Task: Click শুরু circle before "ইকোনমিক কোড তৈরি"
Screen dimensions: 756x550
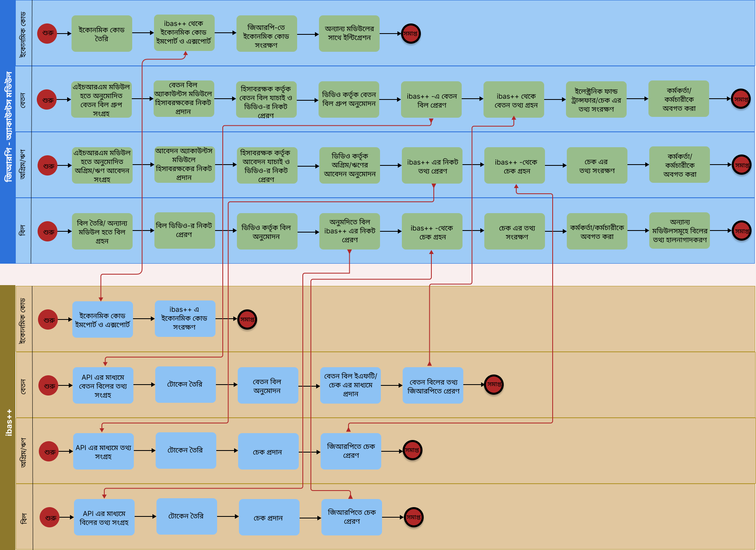Action: [47, 34]
